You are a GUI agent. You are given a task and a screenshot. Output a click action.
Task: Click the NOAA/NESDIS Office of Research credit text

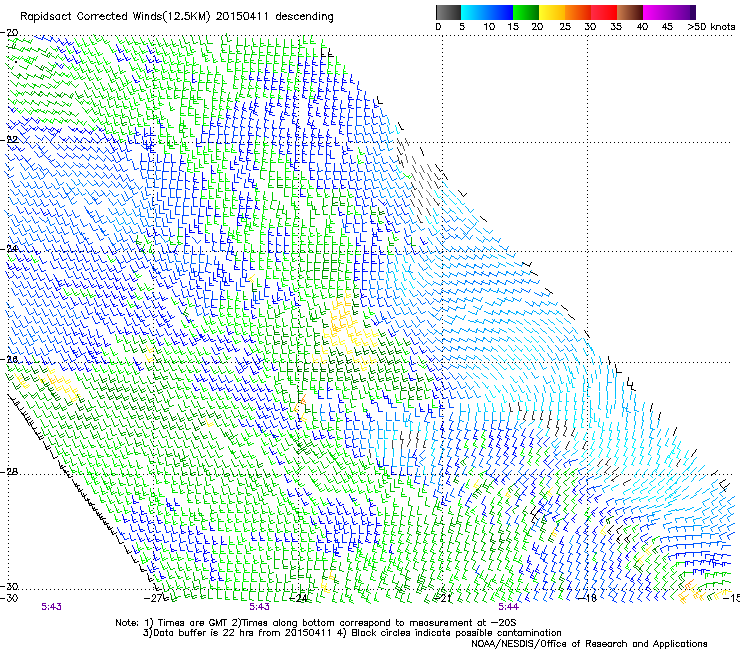point(589,643)
